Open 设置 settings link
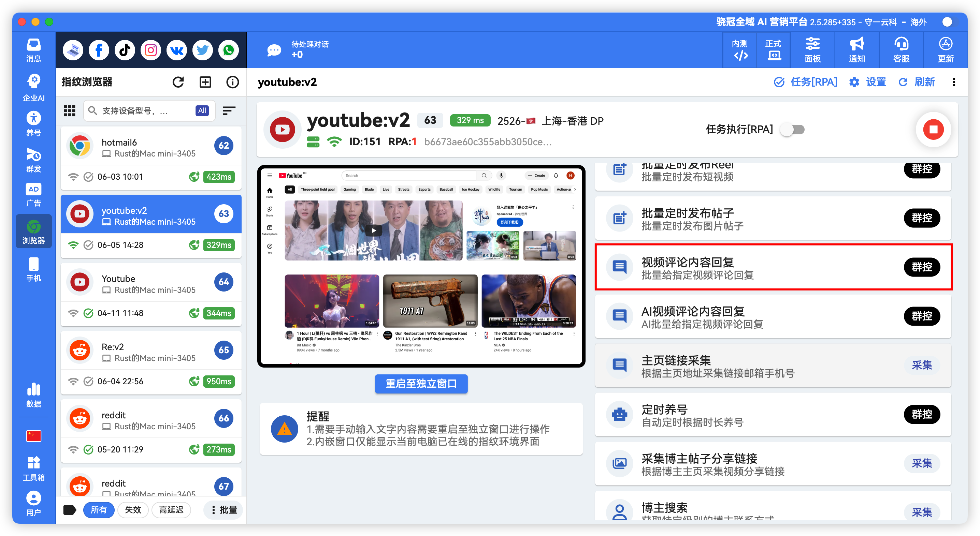Screen dimensions: 980x536 click(868, 82)
